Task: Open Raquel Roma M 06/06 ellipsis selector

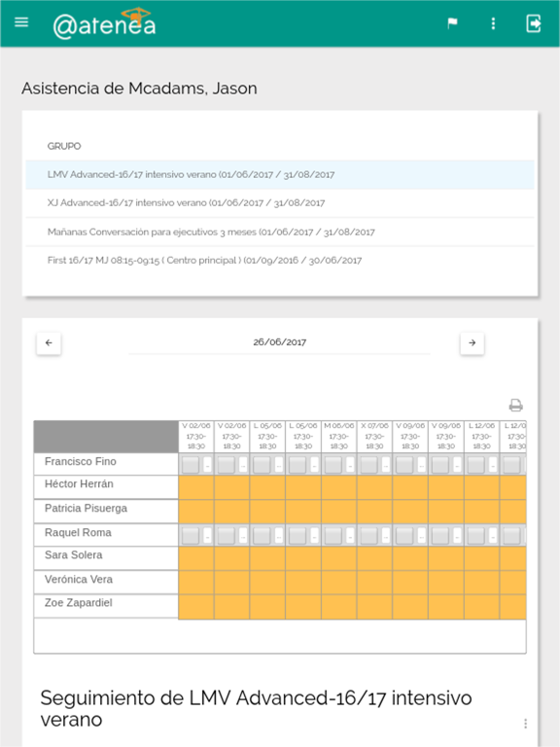Action: coord(350,536)
